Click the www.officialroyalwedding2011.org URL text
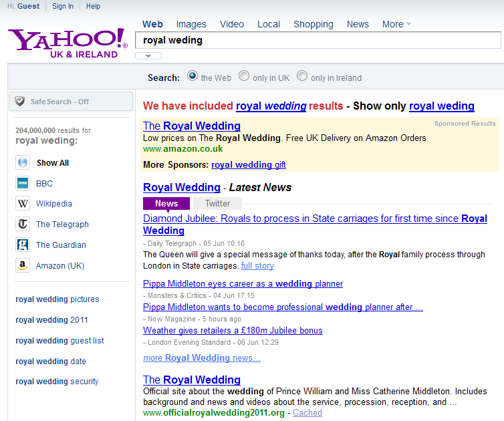 click(214, 412)
